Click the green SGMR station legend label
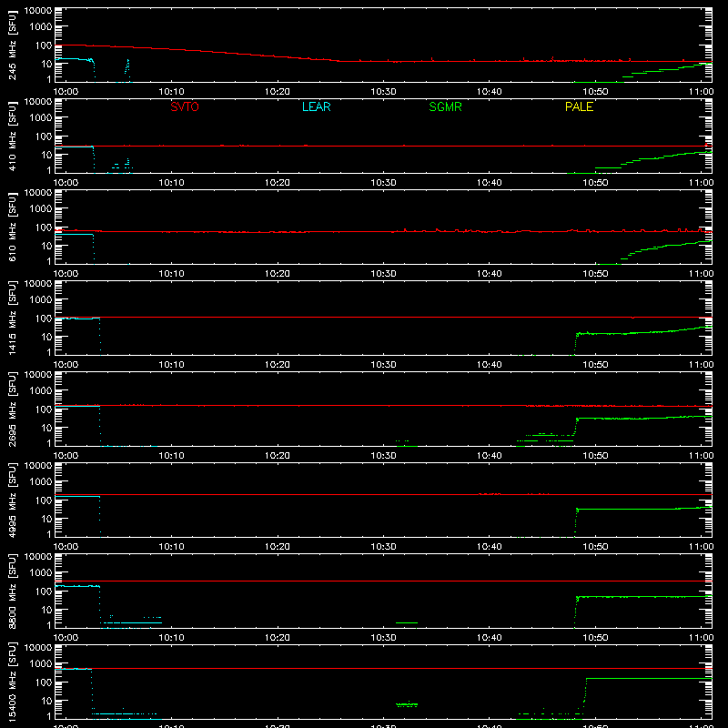Image resolution: width=728 pixels, height=728 pixels. pyautogui.click(x=445, y=106)
